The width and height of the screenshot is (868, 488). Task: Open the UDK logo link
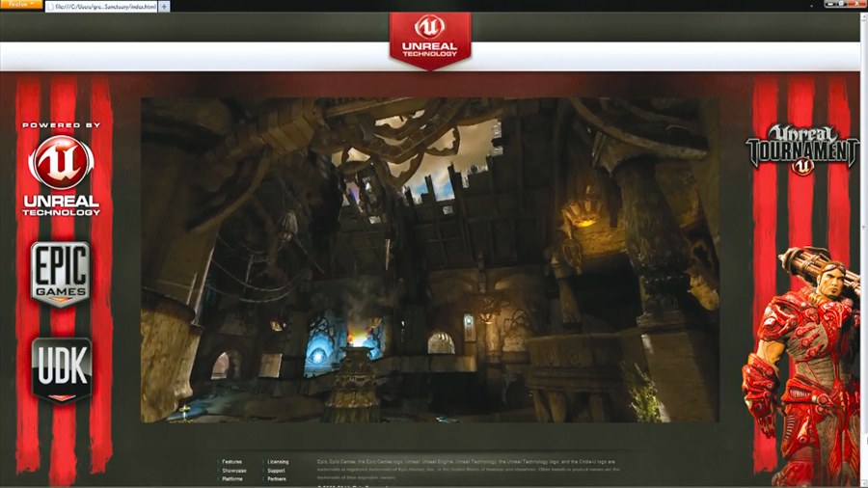tap(61, 368)
